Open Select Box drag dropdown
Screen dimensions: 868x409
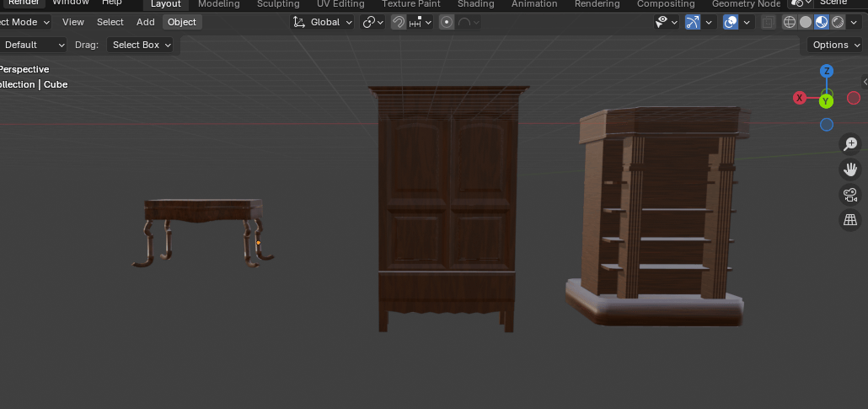(140, 45)
